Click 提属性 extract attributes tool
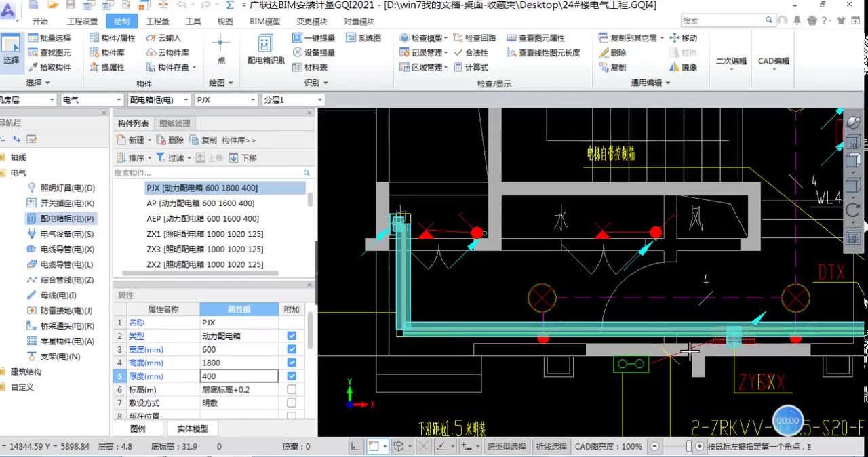Viewport: 868px width, 457px height. point(107,67)
